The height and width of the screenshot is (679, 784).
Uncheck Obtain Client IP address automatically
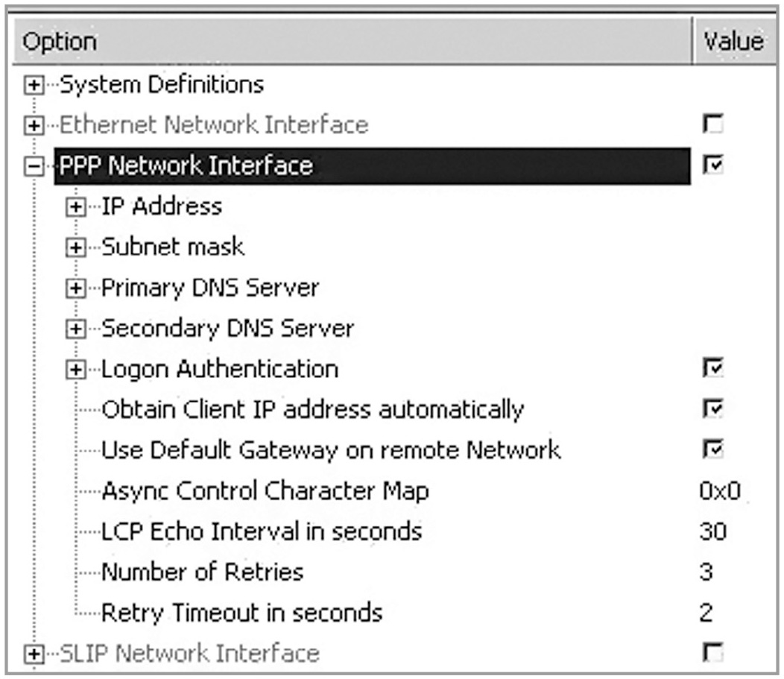click(714, 409)
